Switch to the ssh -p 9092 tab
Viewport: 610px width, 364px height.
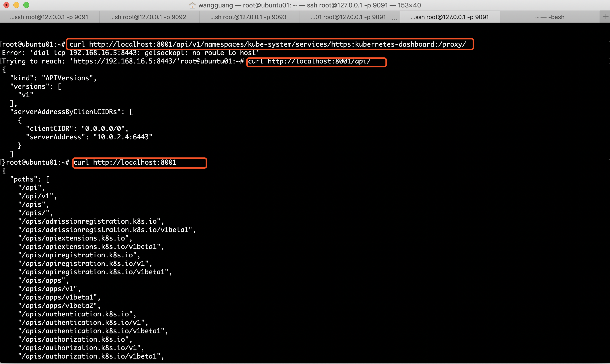149,17
